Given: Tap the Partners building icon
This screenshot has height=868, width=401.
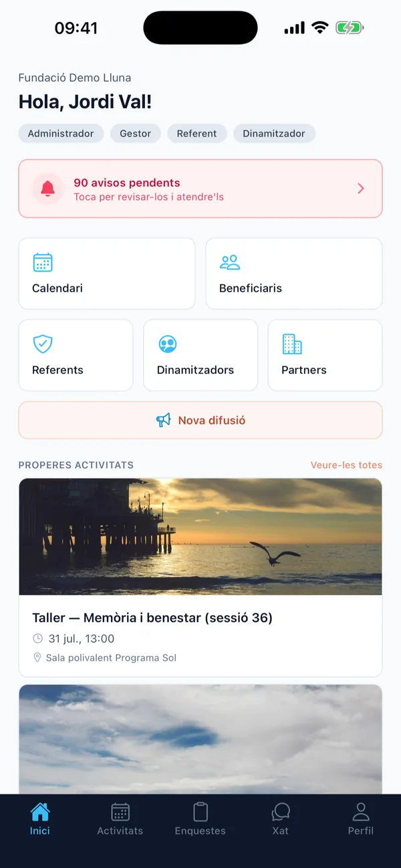Looking at the screenshot, I should coord(292,344).
